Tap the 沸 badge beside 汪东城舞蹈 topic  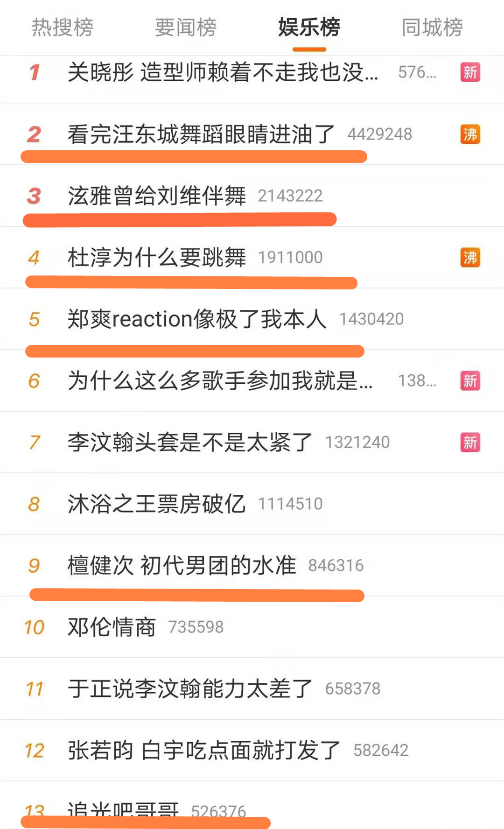pos(470,134)
